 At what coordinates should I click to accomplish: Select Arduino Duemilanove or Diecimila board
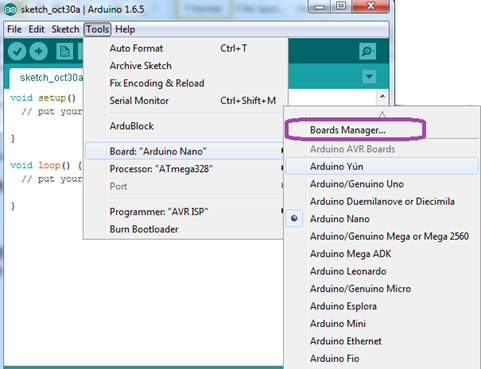[382, 201]
